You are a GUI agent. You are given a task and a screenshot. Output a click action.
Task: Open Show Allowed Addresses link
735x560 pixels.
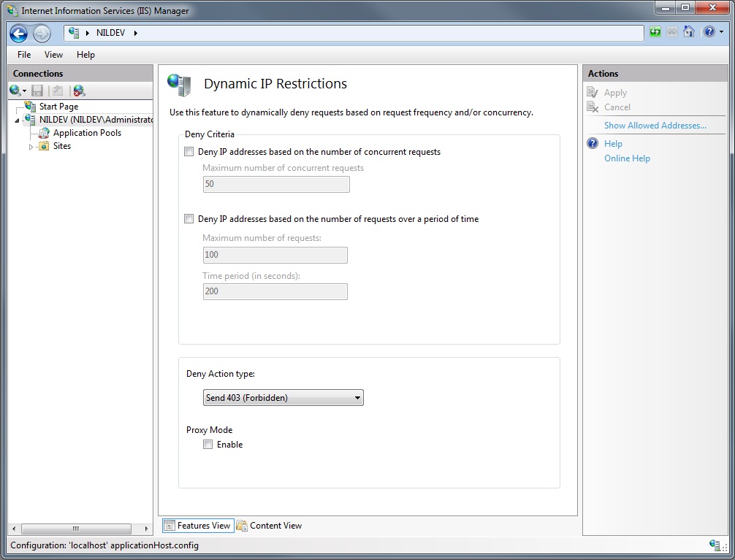tap(654, 125)
